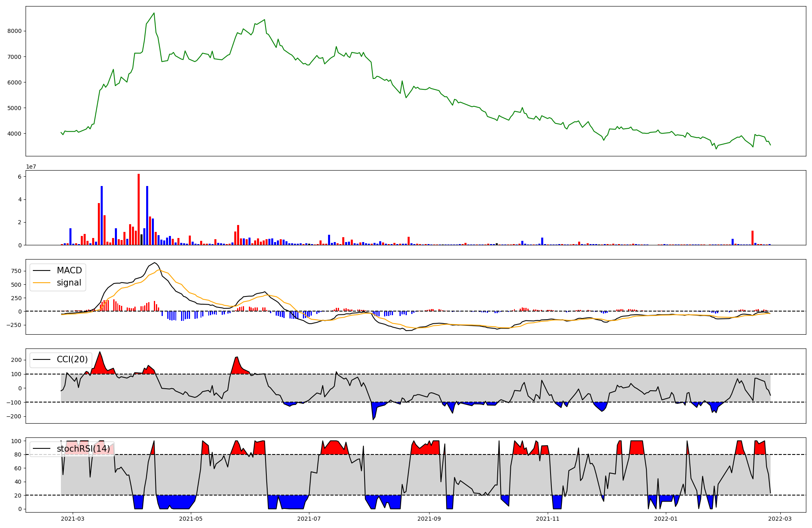Click the 8000 price axis label
The height and width of the screenshot is (528, 812).
tap(15, 31)
